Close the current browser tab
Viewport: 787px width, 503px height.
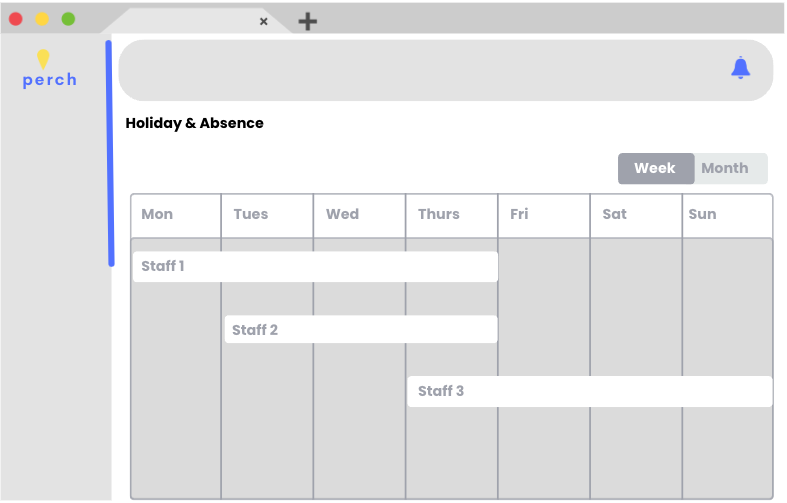(x=264, y=21)
